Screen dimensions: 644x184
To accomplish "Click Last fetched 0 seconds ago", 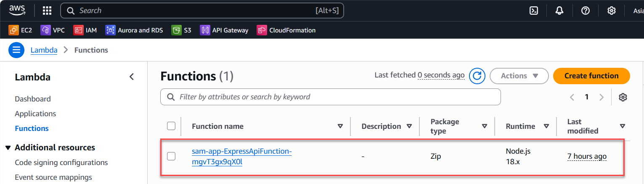I will point(419,75).
